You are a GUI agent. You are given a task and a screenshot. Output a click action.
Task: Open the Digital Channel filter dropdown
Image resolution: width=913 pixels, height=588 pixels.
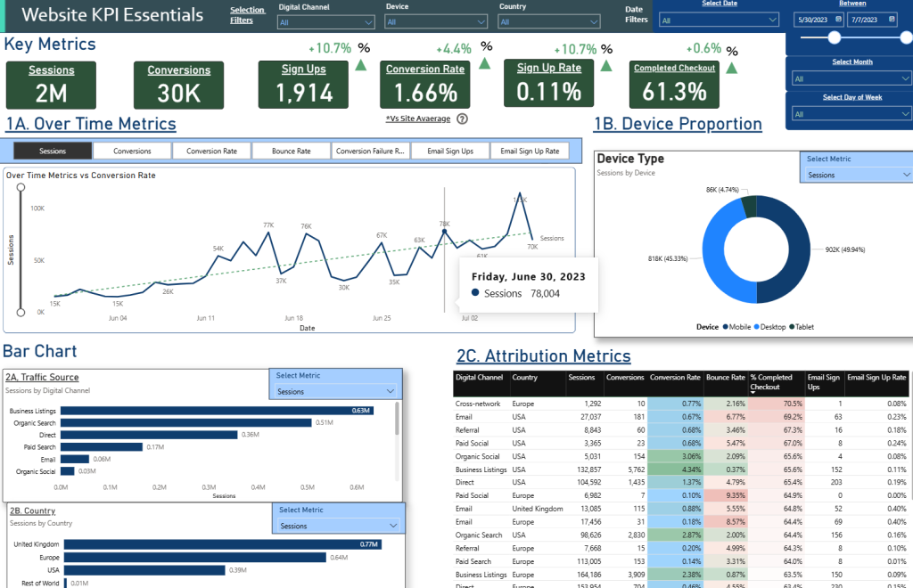coord(325,21)
